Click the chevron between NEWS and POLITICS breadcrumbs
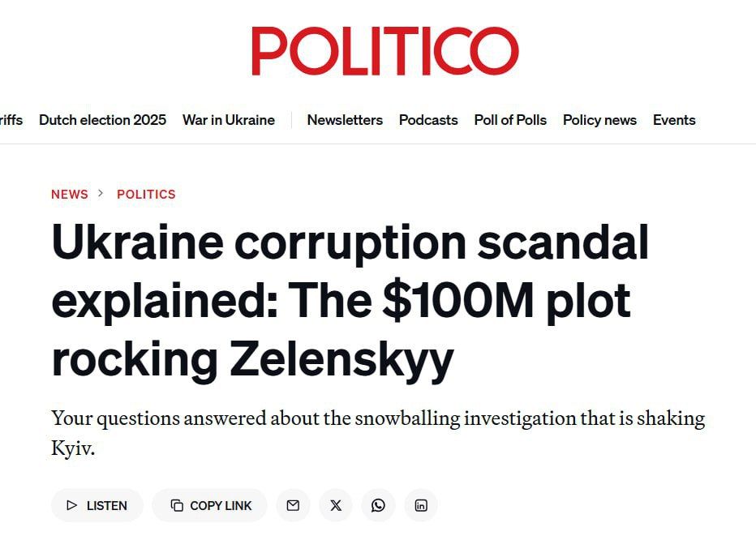The image size is (756, 536). (101, 194)
